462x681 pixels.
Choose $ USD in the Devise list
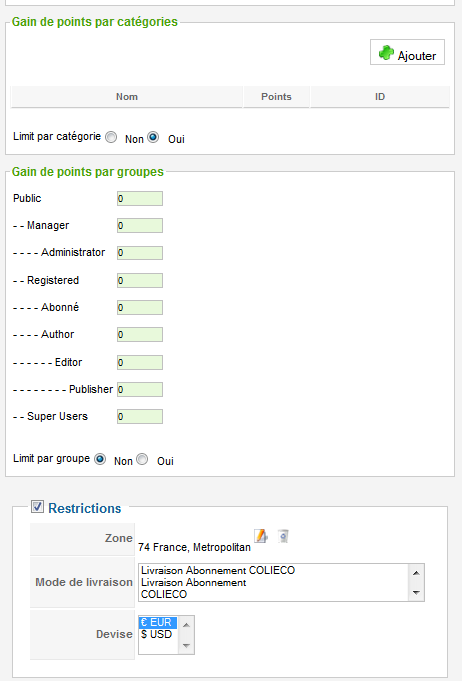tap(157, 635)
